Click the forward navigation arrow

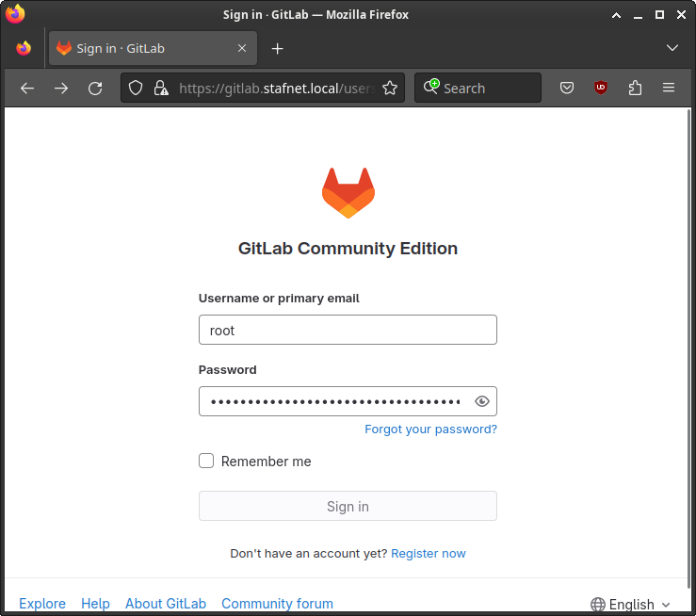coord(61,88)
